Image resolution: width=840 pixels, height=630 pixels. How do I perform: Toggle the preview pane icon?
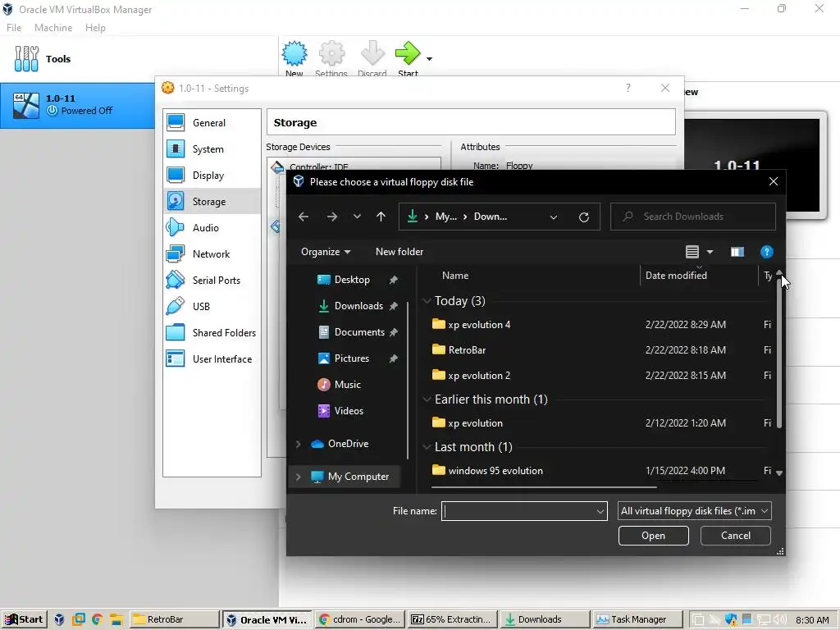pyautogui.click(x=737, y=252)
